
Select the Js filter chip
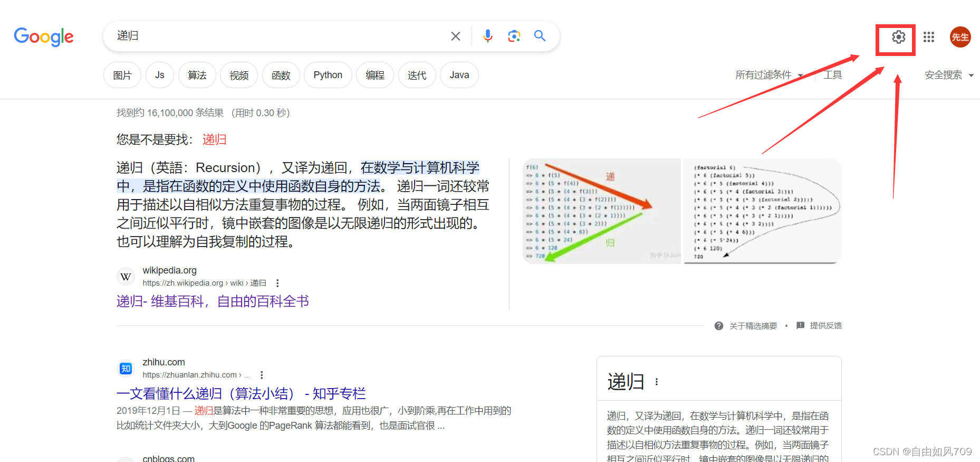[x=160, y=75]
